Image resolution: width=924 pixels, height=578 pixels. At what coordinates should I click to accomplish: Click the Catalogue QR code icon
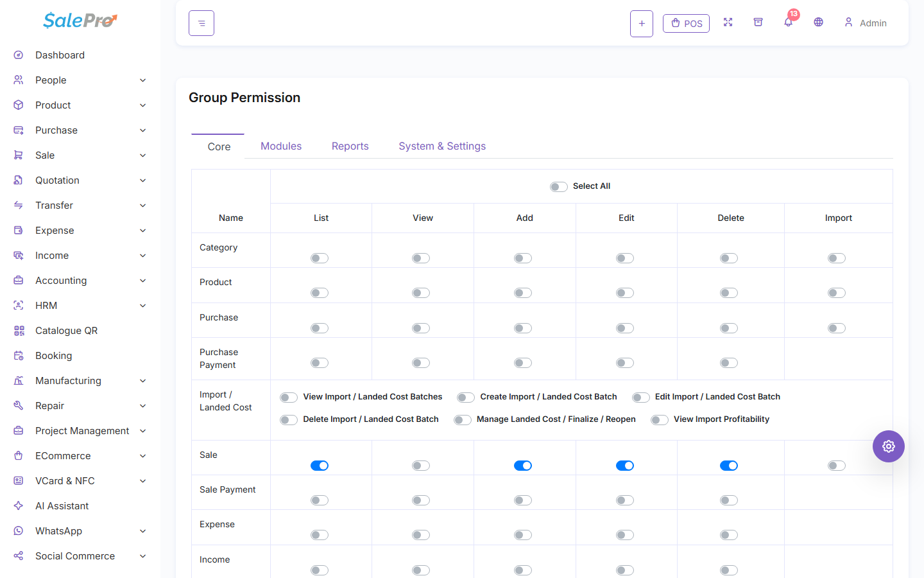19,331
